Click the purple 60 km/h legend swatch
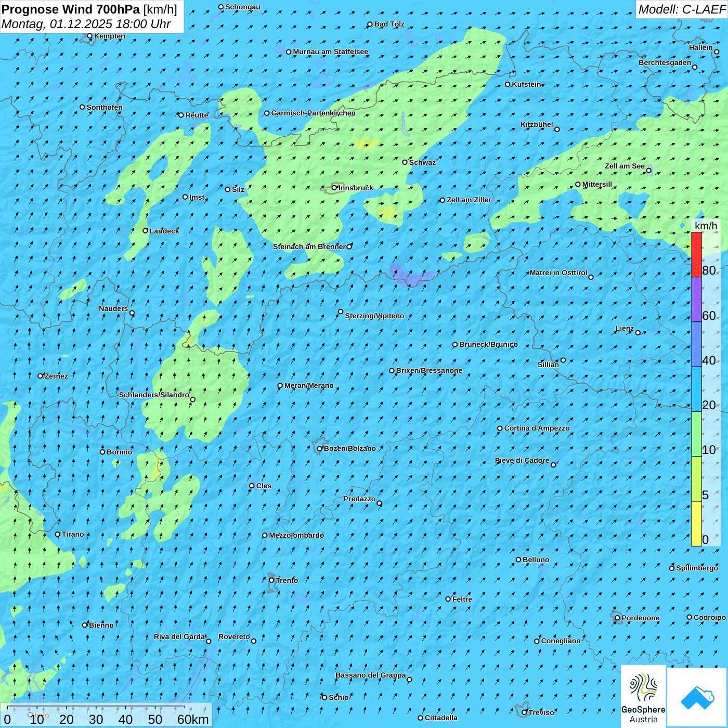The height and width of the screenshot is (728, 728). click(696, 300)
